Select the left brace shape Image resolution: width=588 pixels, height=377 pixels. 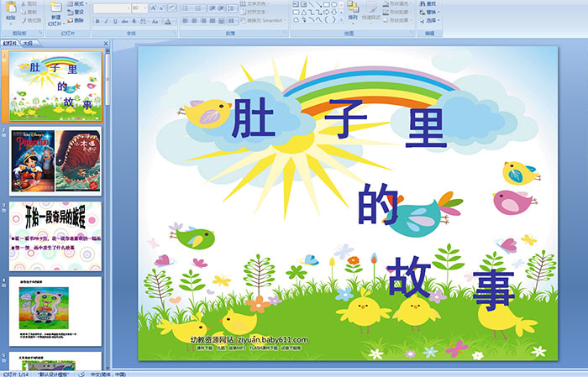[326, 19]
